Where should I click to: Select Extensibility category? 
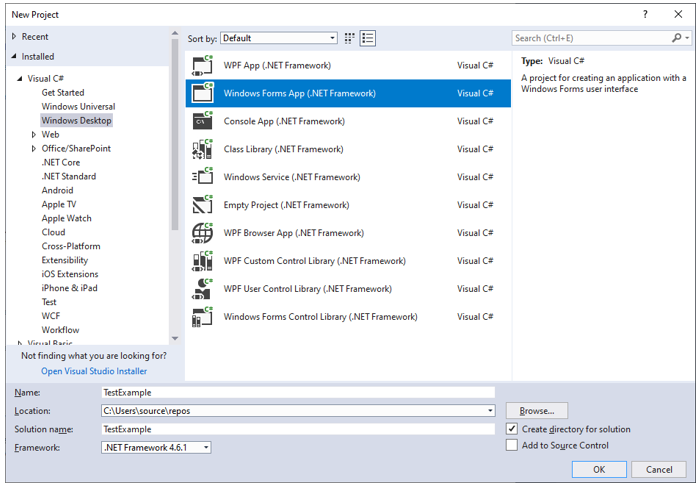(65, 260)
